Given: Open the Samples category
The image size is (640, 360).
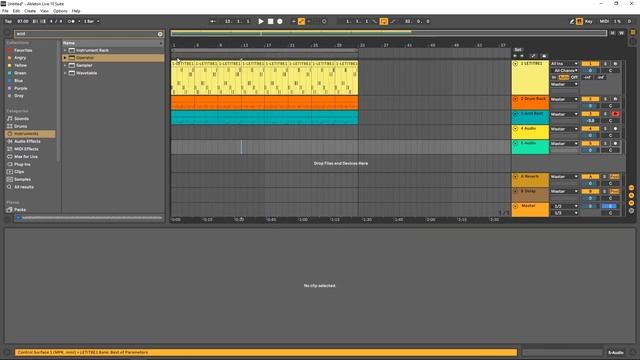Looking at the screenshot, I should click(x=22, y=179).
